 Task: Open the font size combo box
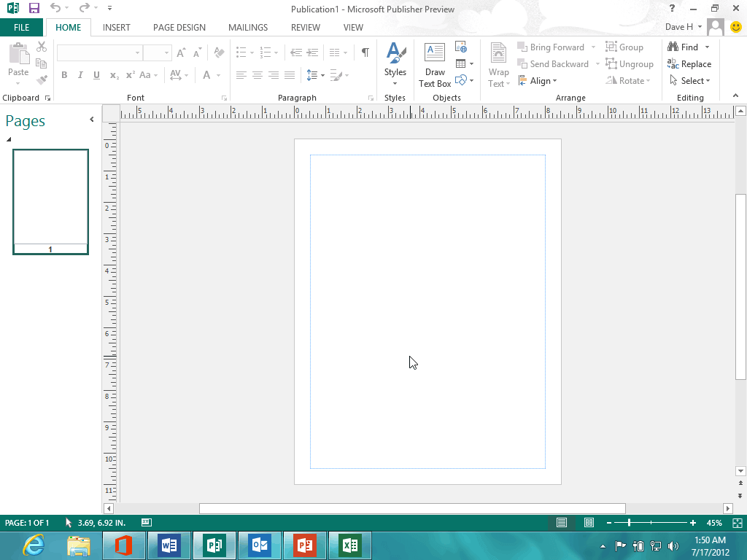[x=158, y=52]
